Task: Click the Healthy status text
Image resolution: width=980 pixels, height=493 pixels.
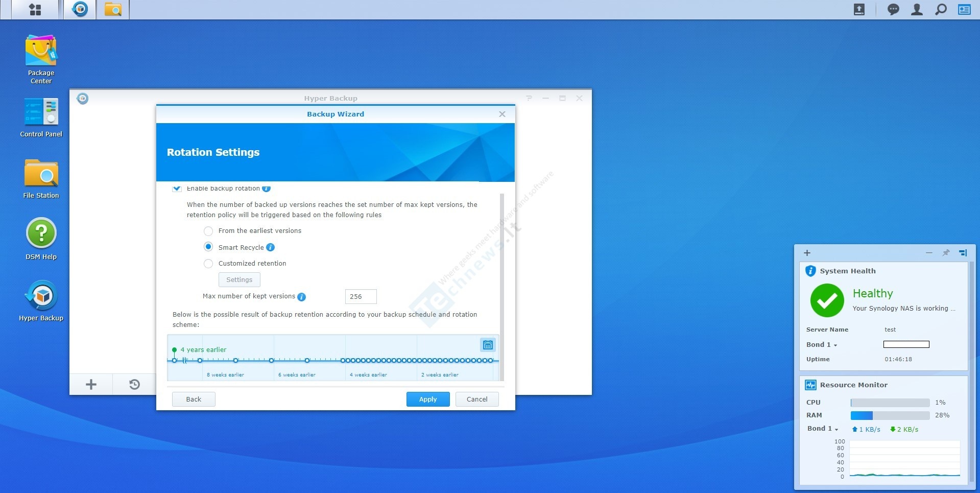Action: (x=873, y=293)
